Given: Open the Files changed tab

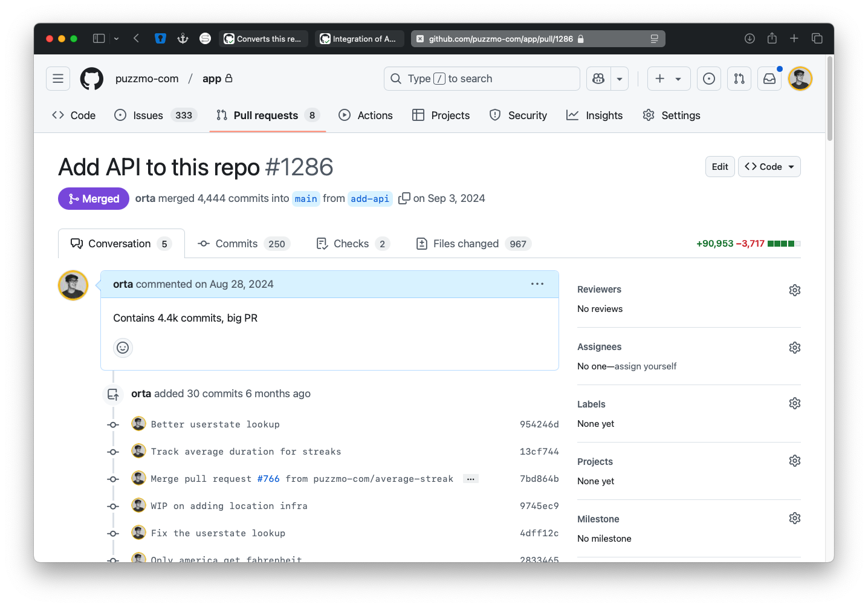Looking at the screenshot, I should click(465, 244).
